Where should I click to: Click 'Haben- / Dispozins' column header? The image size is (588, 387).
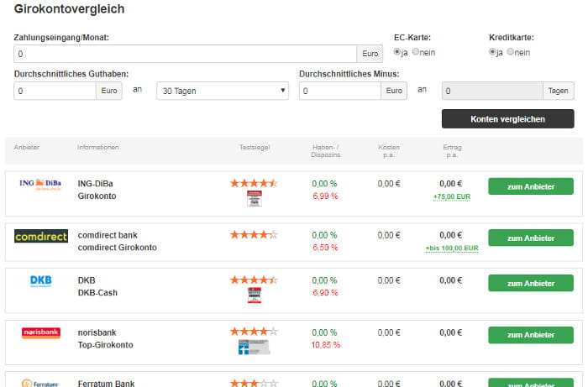coord(326,151)
